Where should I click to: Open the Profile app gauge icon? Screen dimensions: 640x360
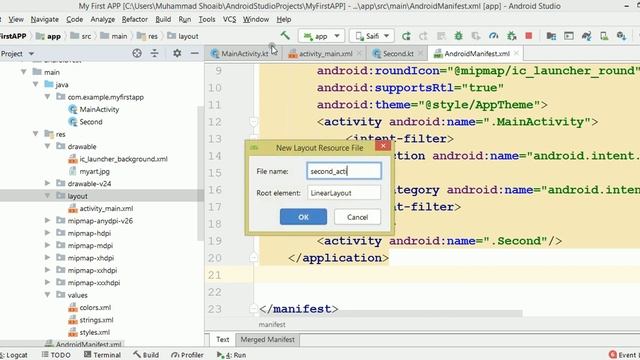click(x=493, y=36)
